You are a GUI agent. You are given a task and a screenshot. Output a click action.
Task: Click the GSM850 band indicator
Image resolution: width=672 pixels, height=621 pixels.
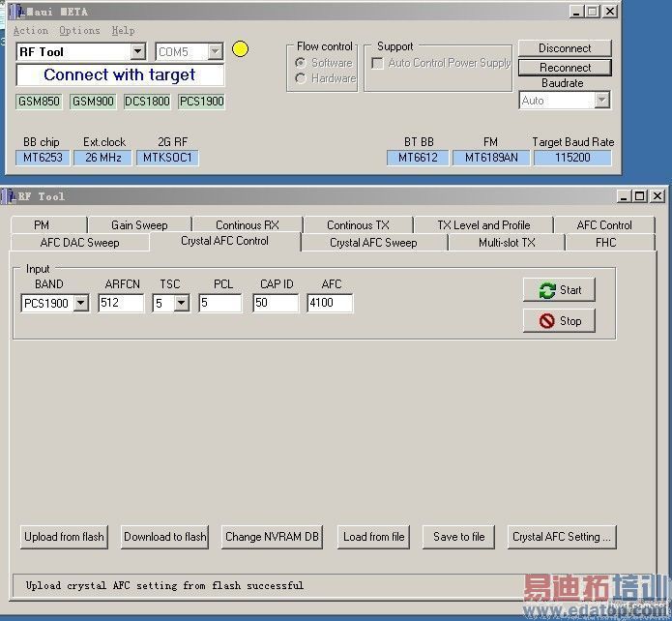point(39,102)
